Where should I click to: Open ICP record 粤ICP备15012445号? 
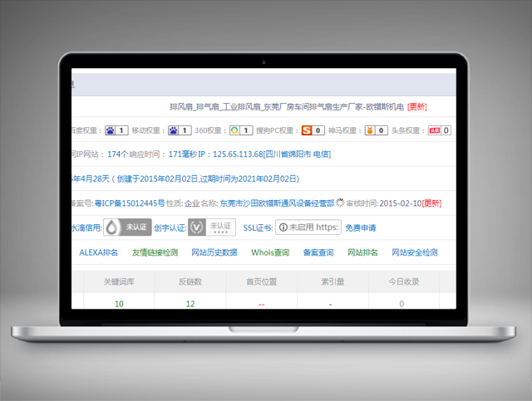pyautogui.click(x=130, y=203)
